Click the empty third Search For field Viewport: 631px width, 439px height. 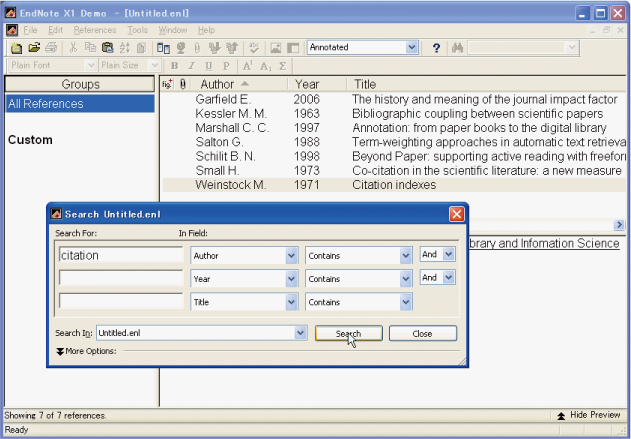[x=121, y=302]
